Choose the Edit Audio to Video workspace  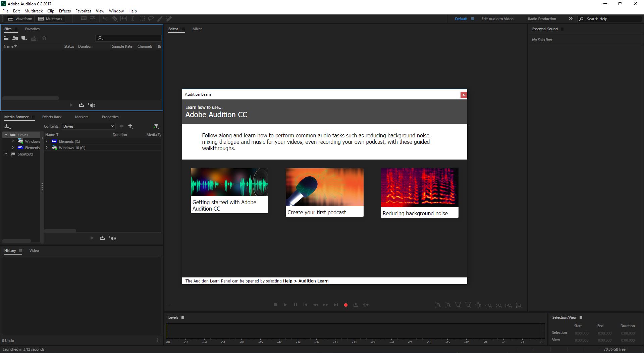(497, 19)
